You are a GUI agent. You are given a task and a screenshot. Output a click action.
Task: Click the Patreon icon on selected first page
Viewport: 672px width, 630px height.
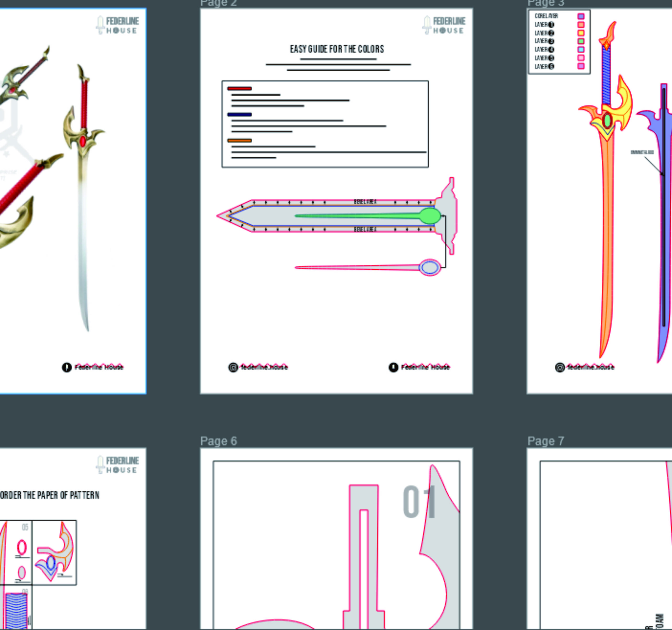coord(67,367)
